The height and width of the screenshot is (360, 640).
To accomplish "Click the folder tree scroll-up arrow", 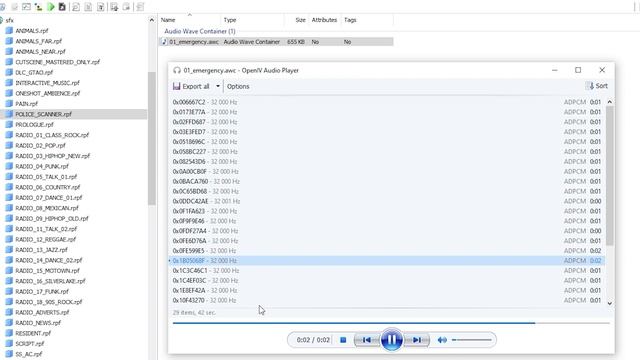I will 151,20.
